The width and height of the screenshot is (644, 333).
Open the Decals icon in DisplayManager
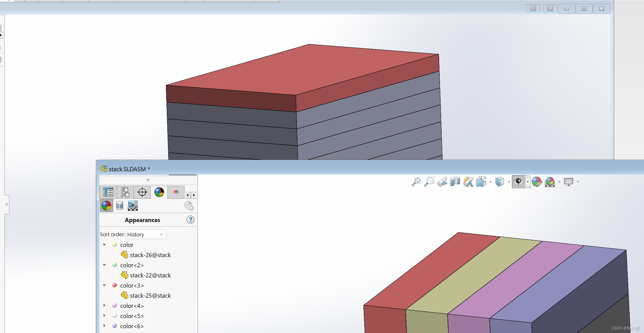tap(120, 205)
